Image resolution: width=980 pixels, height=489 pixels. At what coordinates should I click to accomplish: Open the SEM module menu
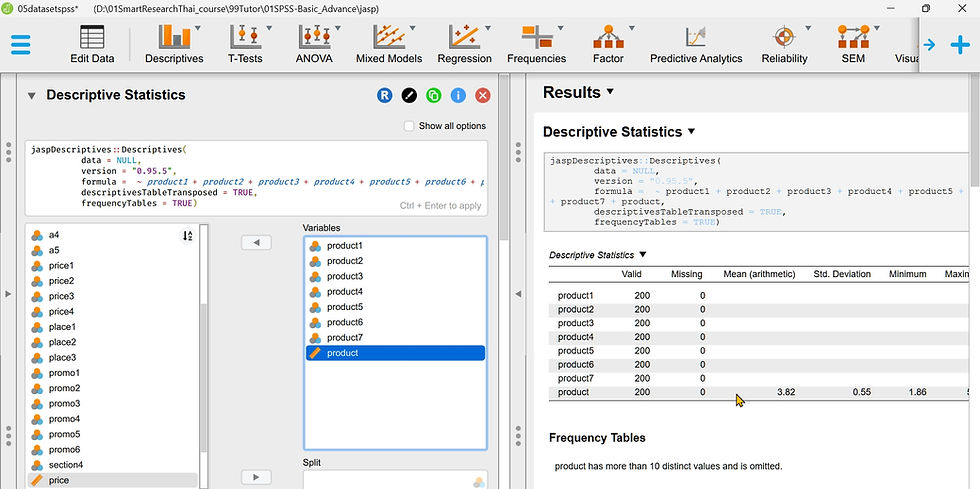[853, 44]
